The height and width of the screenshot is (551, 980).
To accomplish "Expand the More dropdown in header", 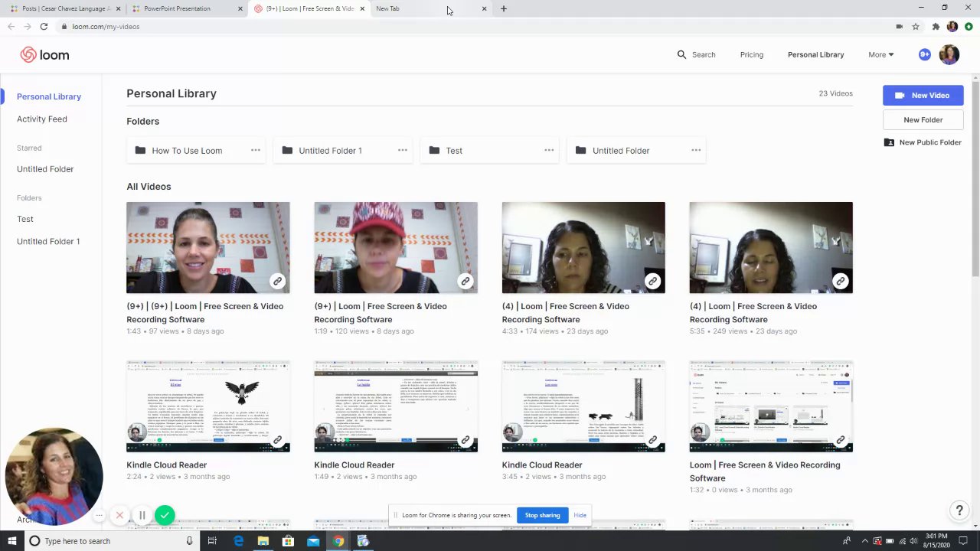I will point(880,54).
